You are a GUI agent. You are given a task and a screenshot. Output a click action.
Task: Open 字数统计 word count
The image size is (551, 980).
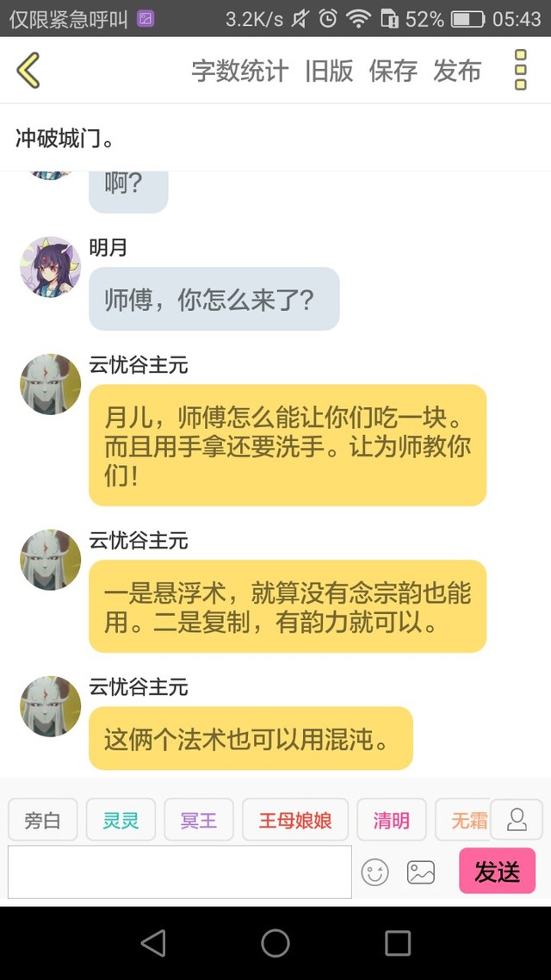(x=240, y=71)
